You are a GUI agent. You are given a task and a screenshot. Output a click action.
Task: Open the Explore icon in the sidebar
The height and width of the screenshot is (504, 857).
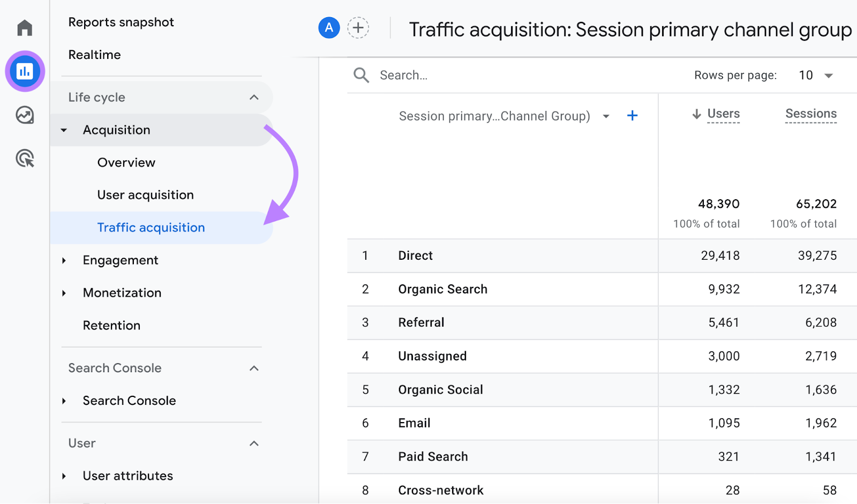tap(25, 115)
